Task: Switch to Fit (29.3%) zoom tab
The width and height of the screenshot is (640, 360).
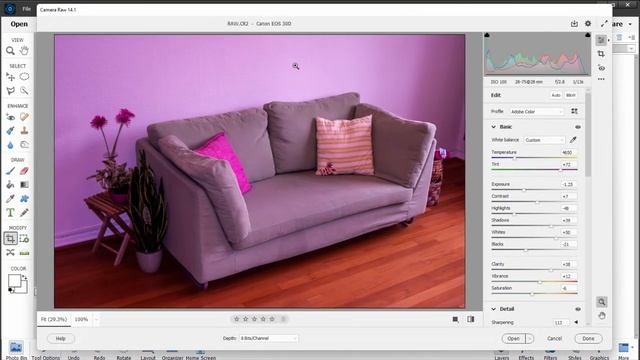Action: (x=54, y=319)
